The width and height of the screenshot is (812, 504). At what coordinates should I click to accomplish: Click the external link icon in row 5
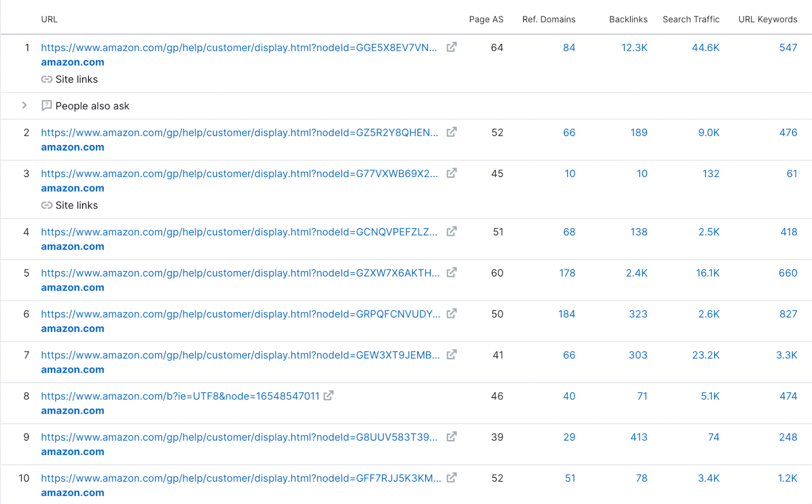coord(451,273)
